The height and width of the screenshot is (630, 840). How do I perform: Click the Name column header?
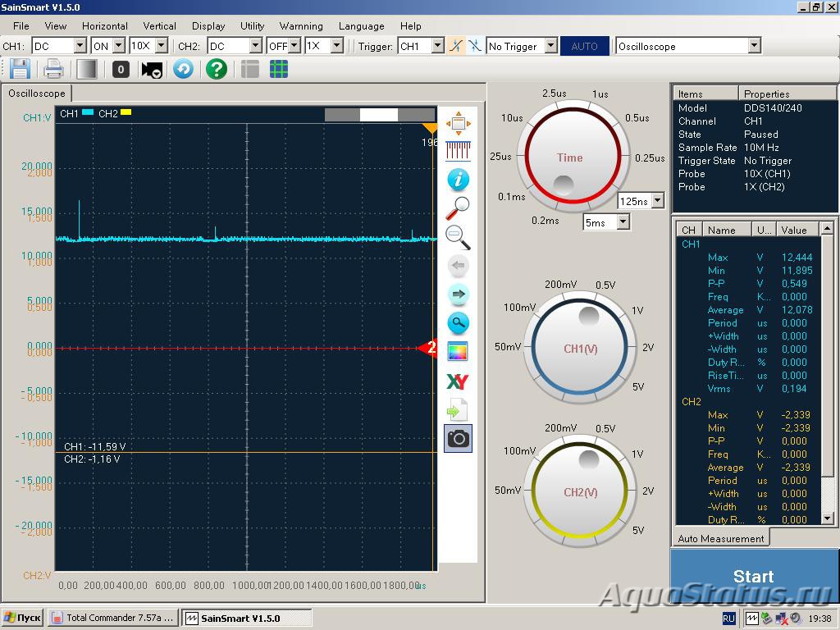point(727,230)
